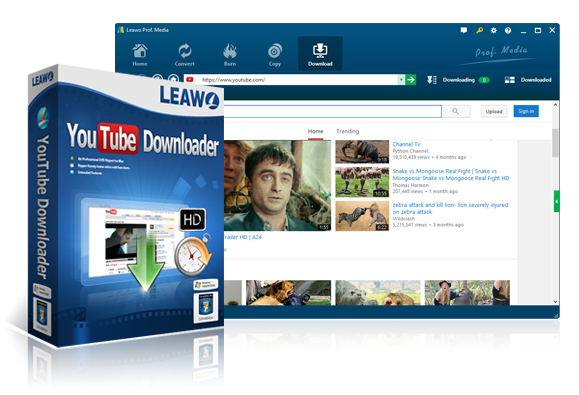Show the Downloading queue panel
Screen dimensions: 579x395
(458, 80)
